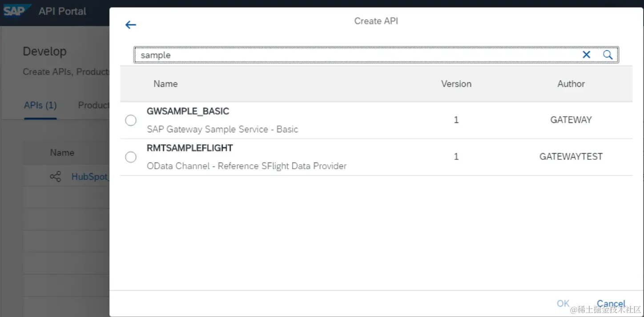
Task: Click Name column header in background table
Action: pyautogui.click(x=62, y=153)
